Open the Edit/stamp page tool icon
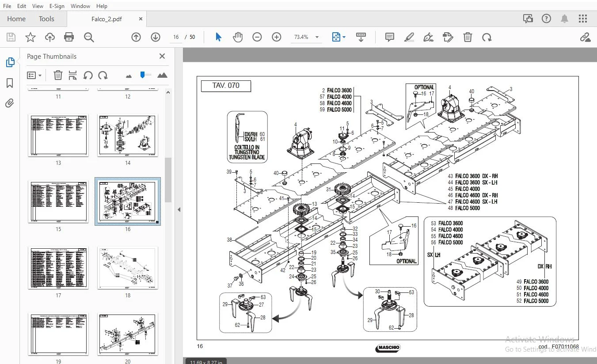This screenshot has height=364, width=597. click(448, 37)
